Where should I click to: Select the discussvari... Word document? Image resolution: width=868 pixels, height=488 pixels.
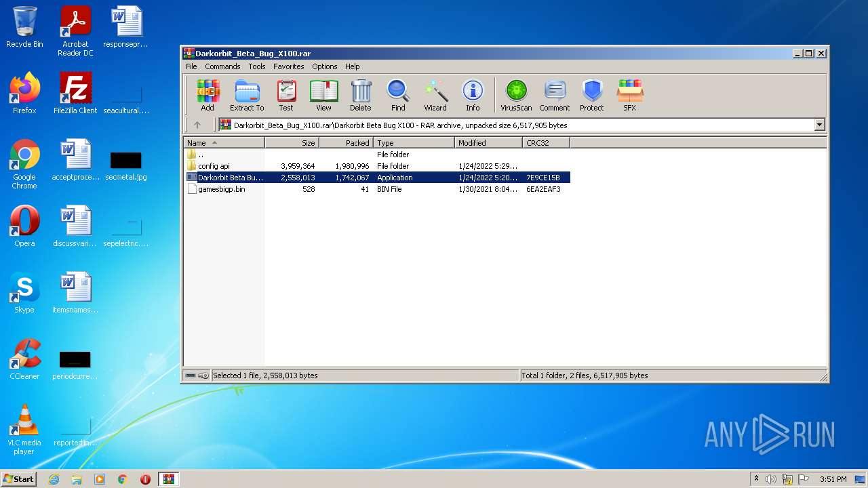tap(75, 226)
